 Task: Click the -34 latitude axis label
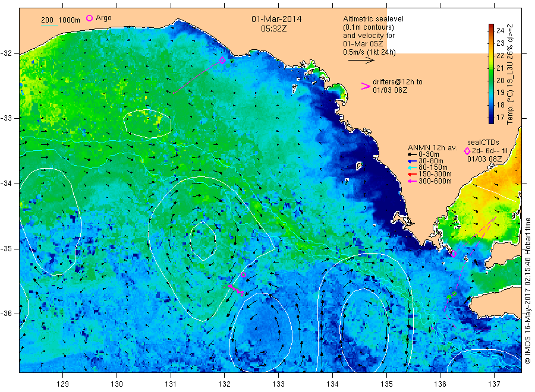(6, 184)
